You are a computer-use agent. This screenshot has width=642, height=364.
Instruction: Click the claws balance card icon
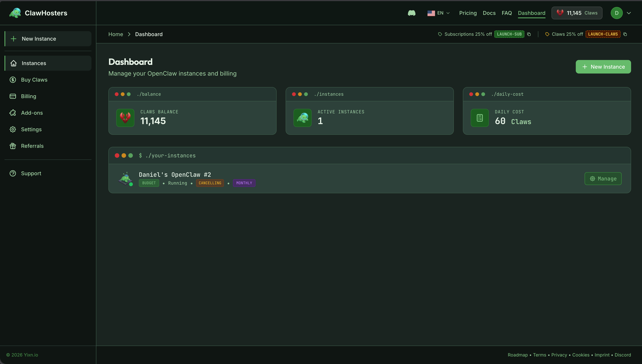point(125,118)
